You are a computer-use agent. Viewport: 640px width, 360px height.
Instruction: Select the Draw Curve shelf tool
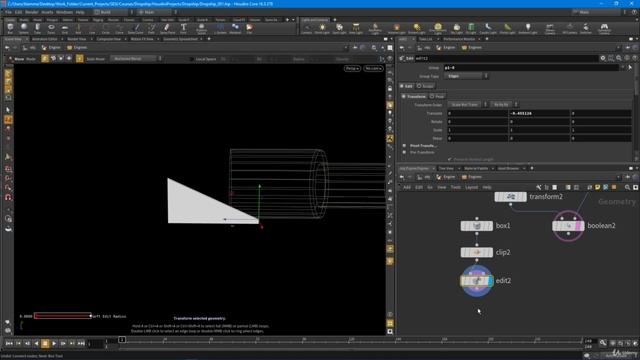click(136, 29)
